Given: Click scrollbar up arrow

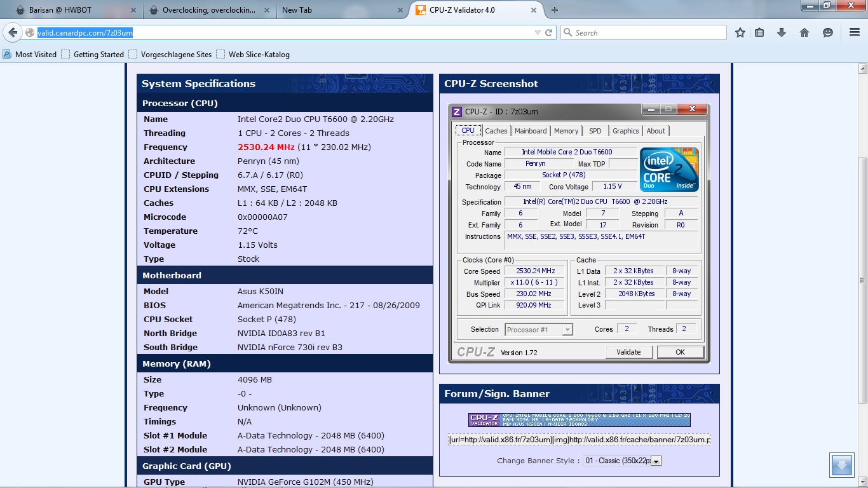Looking at the screenshot, I should [862, 67].
